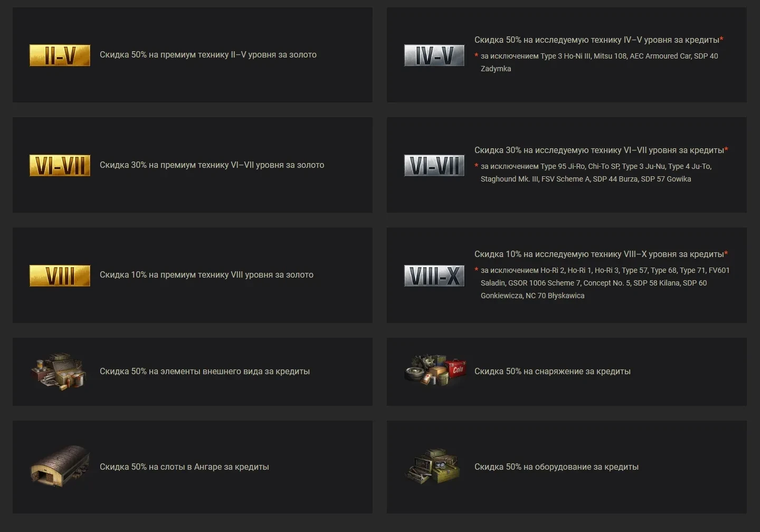
Task: Click the gold II-V tier badge
Action: click(60, 55)
